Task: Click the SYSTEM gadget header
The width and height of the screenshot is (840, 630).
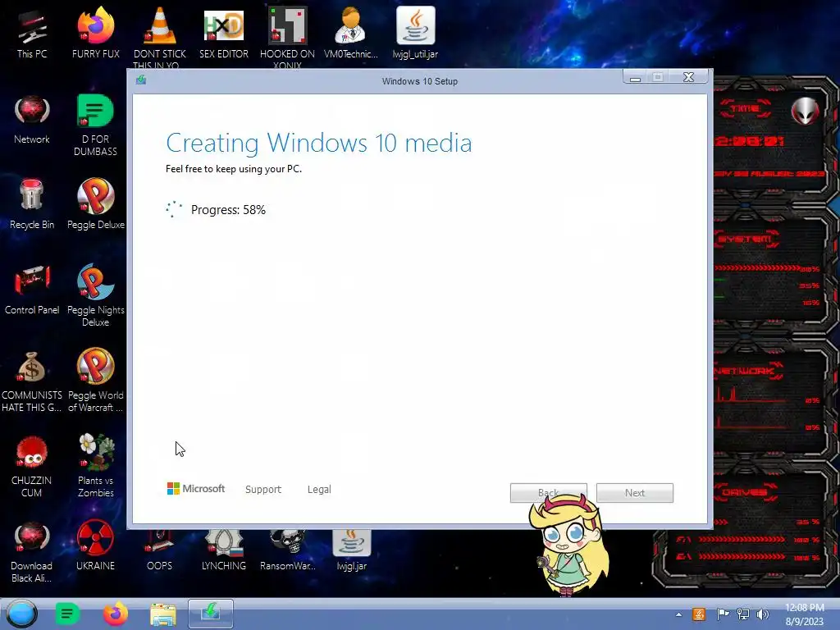Action: (745, 239)
